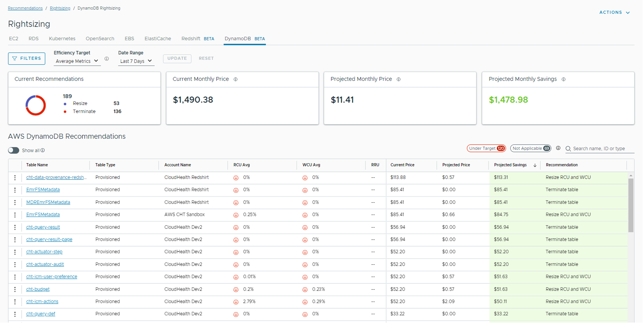644x324 pixels.
Task: Toggle the Under Target filter pill
Action: pos(486,148)
